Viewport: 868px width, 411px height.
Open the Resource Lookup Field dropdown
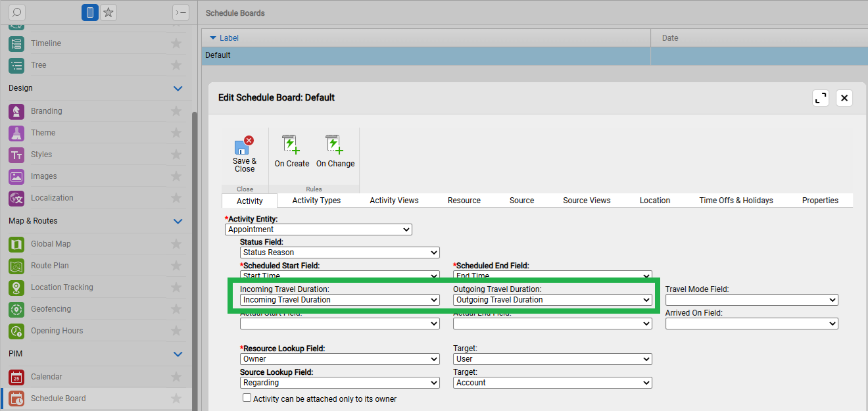coord(339,359)
